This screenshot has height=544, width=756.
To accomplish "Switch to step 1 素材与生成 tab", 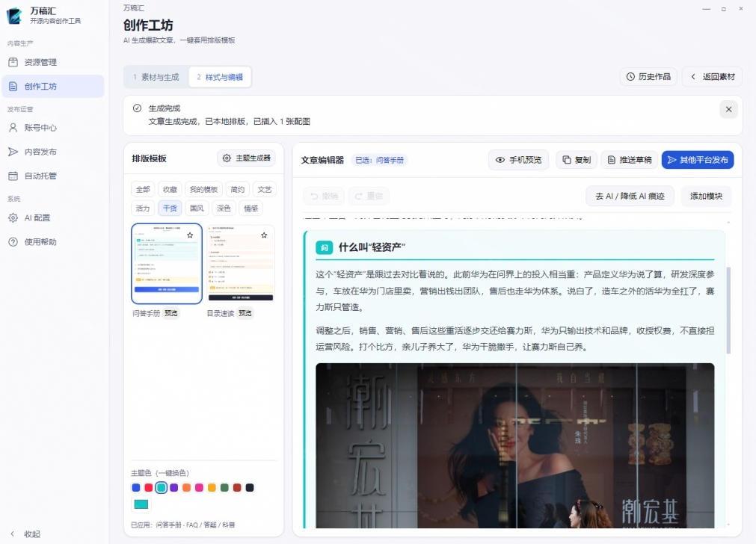I will pyautogui.click(x=156, y=77).
